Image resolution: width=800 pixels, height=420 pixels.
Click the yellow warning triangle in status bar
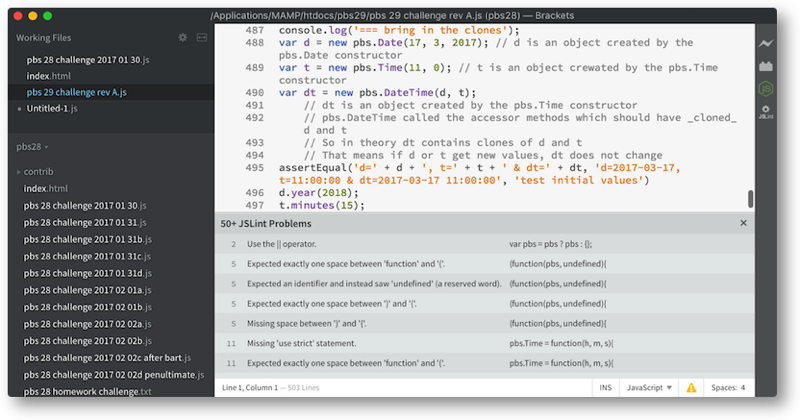690,387
